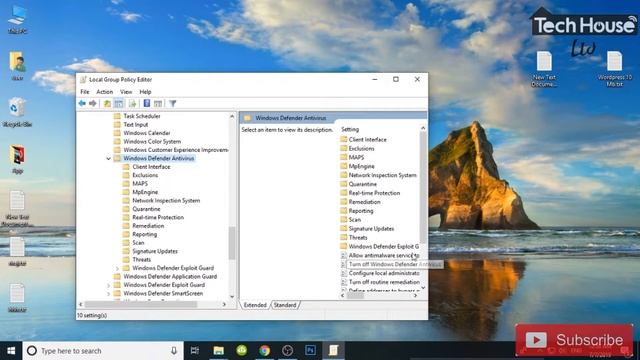Switch to the Extended tab
The height and width of the screenshot is (360, 640).
click(x=255, y=305)
